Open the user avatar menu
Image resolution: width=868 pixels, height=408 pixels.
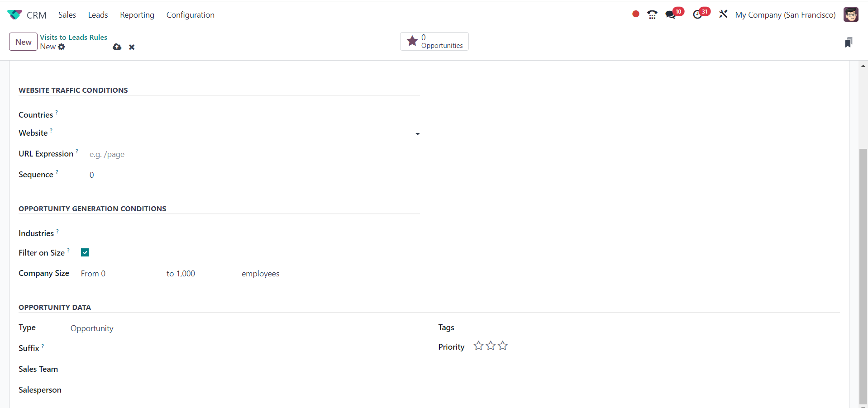tap(851, 14)
